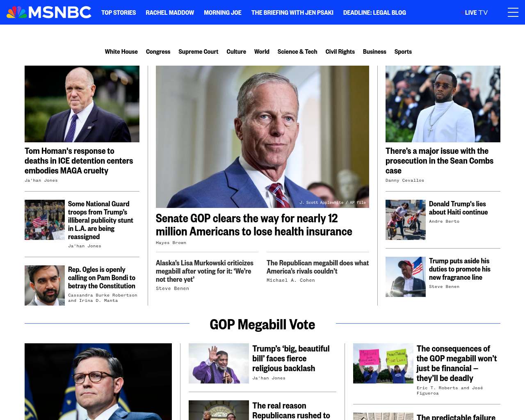
Task: Select the Science & Tech section
Action: point(297,52)
